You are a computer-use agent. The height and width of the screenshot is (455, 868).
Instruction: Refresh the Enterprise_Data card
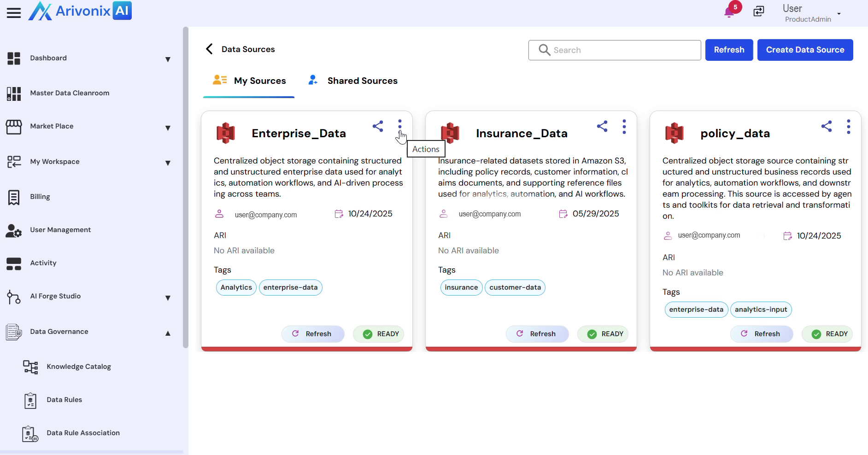pos(313,334)
